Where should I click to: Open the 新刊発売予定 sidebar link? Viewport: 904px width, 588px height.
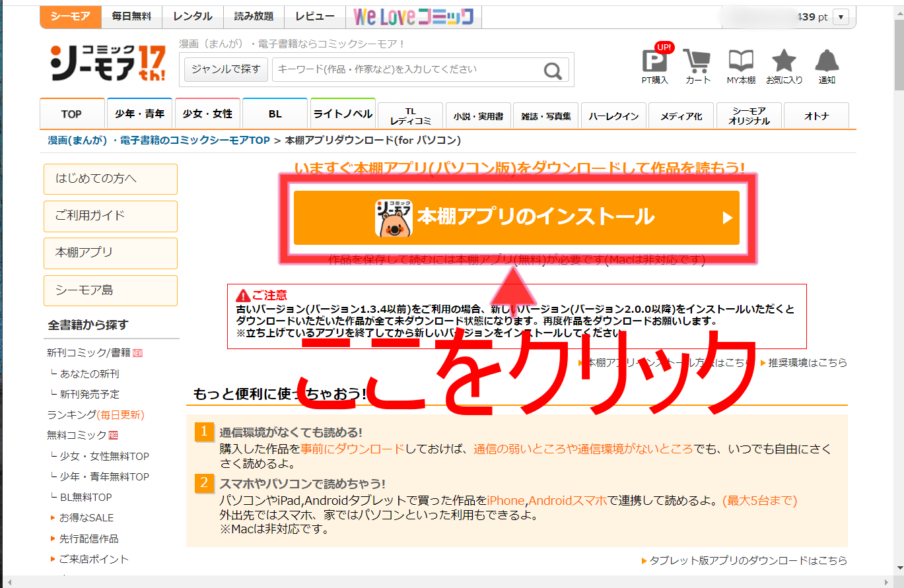[x=89, y=394]
